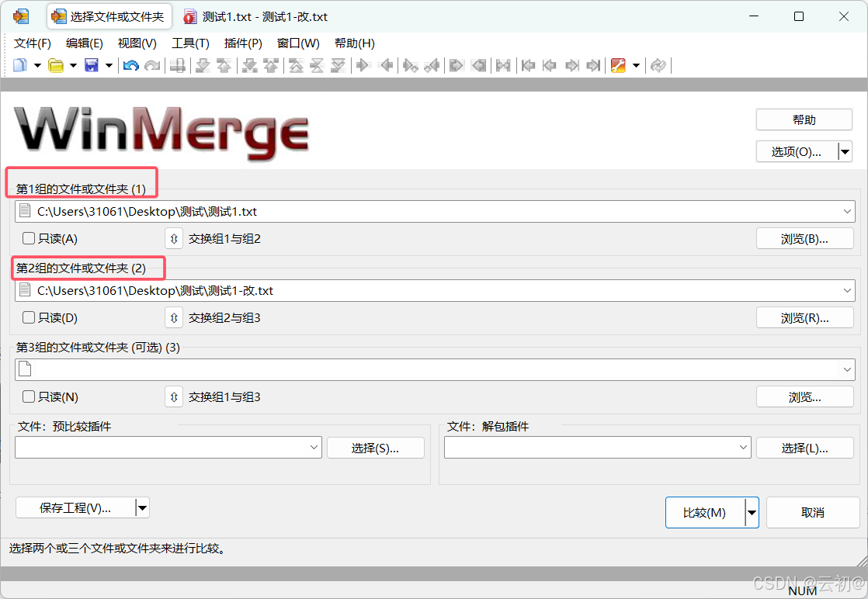Swap groups 1 and 2 arrow icon
868x599 pixels.
click(x=174, y=239)
